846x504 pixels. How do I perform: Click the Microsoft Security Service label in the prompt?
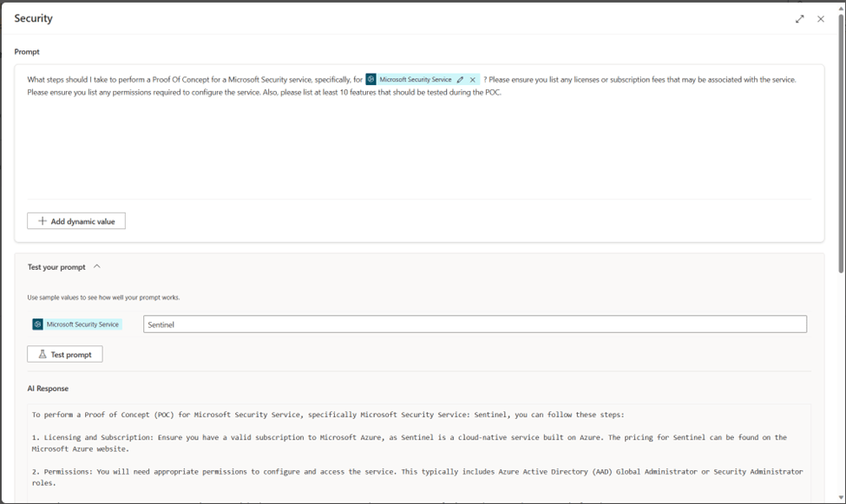tap(415, 80)
